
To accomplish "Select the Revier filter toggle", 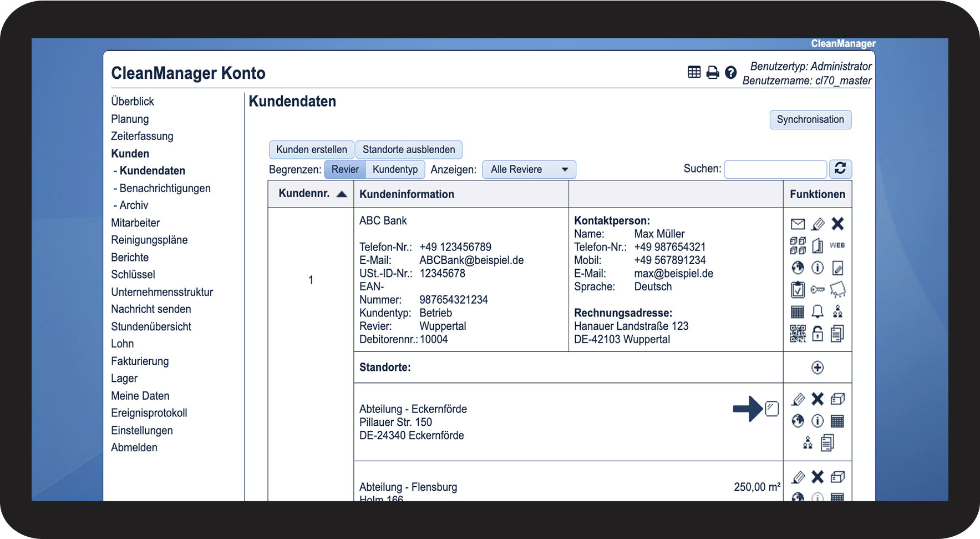I will click(345, 169).
